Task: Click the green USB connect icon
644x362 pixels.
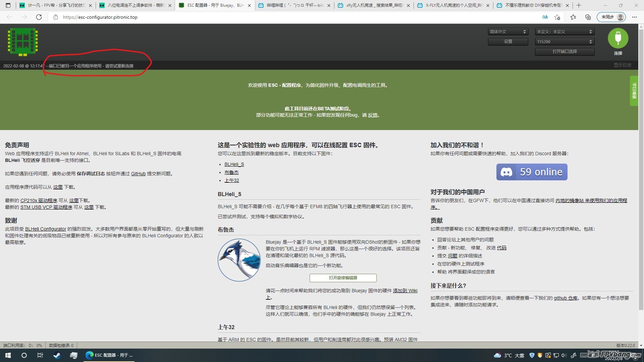Action: point(618,38)
